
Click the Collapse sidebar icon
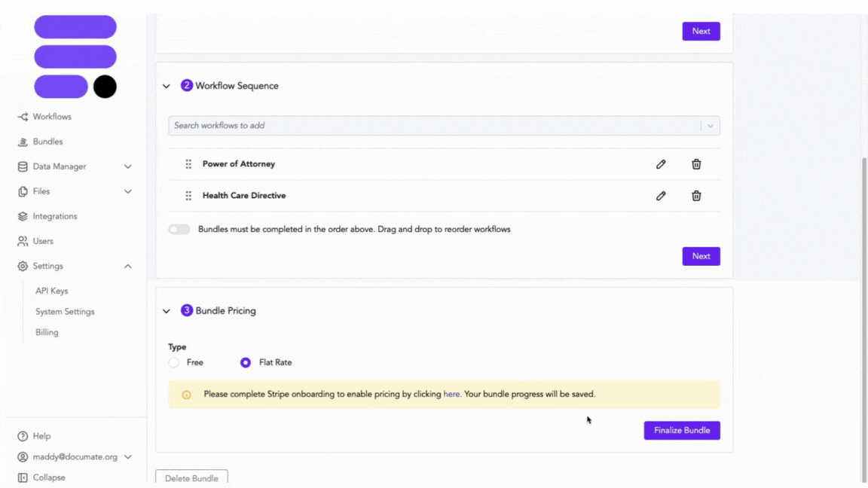23,477
